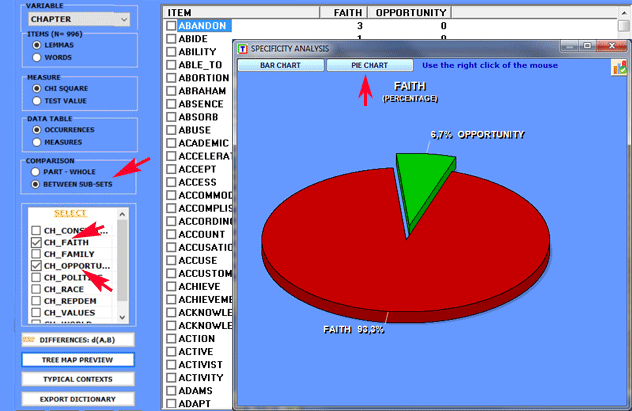Switch to the BAR CHART view
The image size is (632, 411).
(281, 65)
